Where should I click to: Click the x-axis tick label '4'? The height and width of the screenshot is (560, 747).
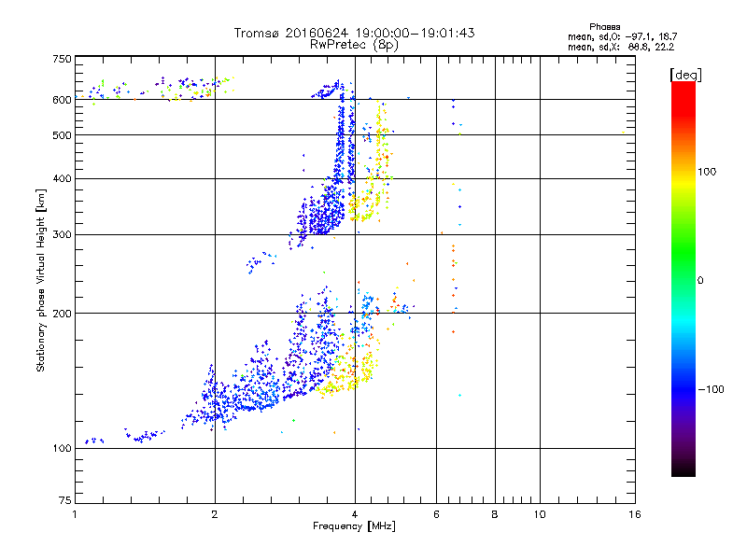coord(355,514)
